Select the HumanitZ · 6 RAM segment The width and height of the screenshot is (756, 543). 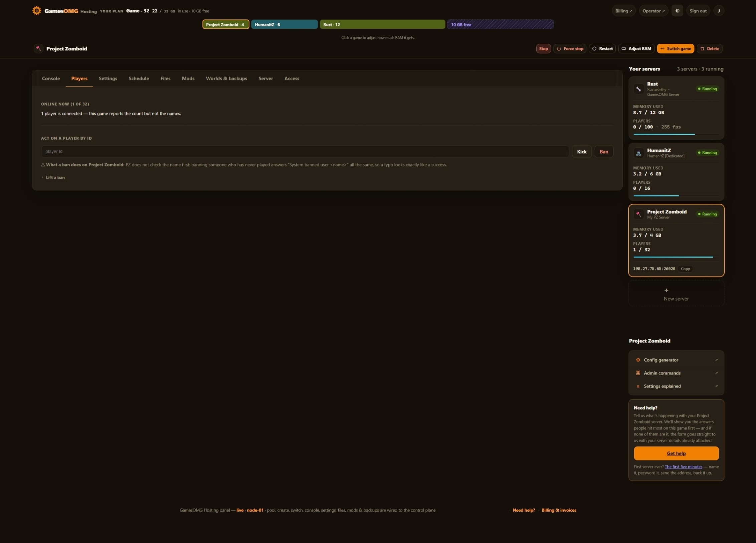285,24
